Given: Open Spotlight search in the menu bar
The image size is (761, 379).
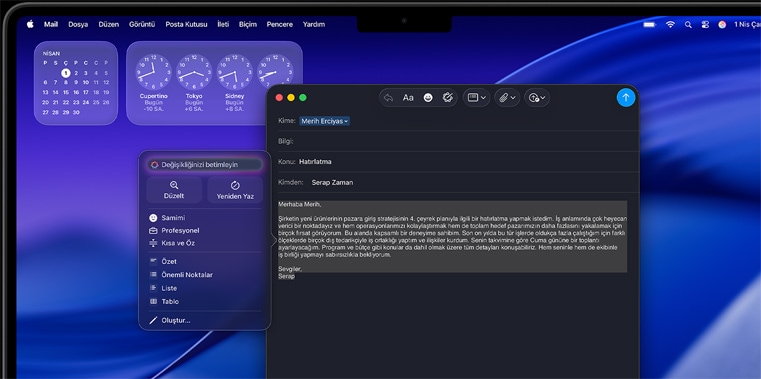Looking at the screenshot, I should point(688,24).
